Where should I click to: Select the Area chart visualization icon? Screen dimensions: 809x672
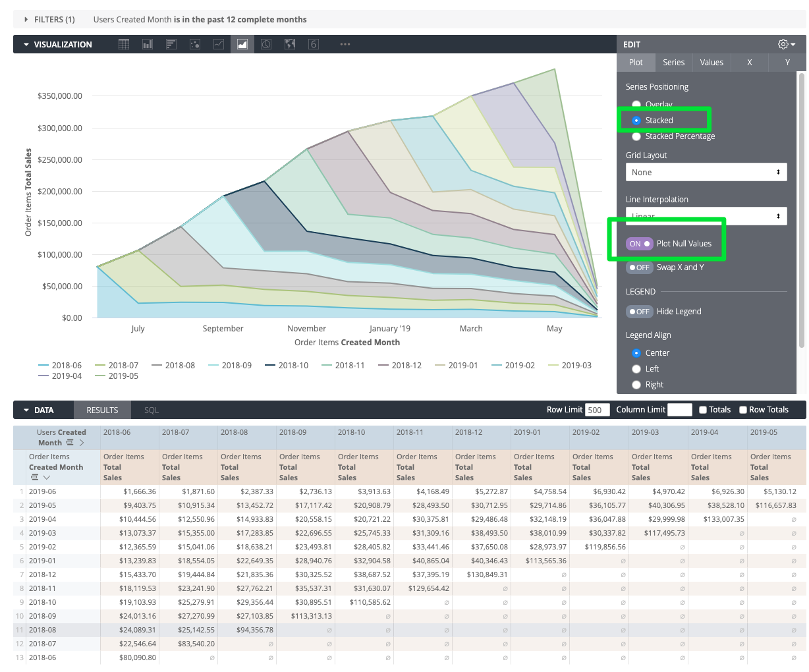point(242,44)
